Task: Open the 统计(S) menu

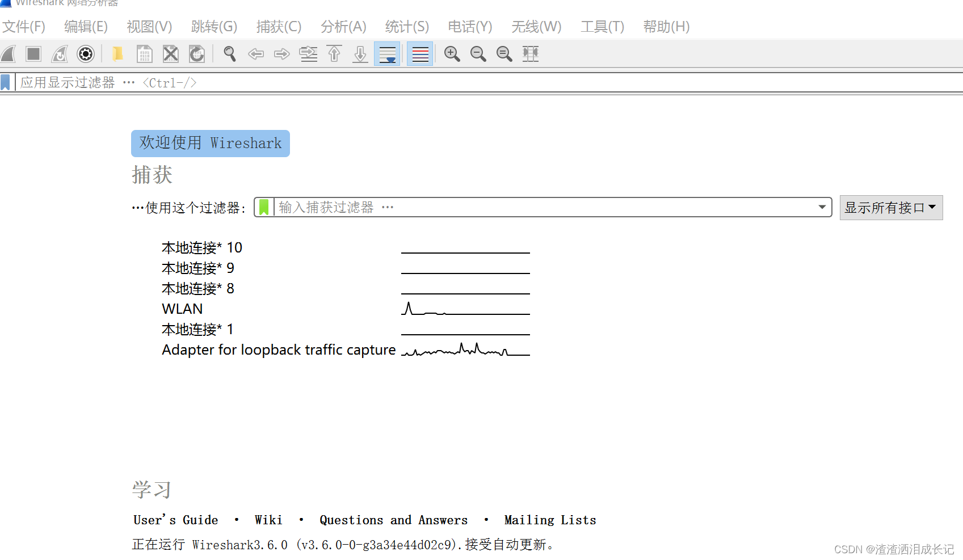Action: pyautogui.click(x=407, y=27)
